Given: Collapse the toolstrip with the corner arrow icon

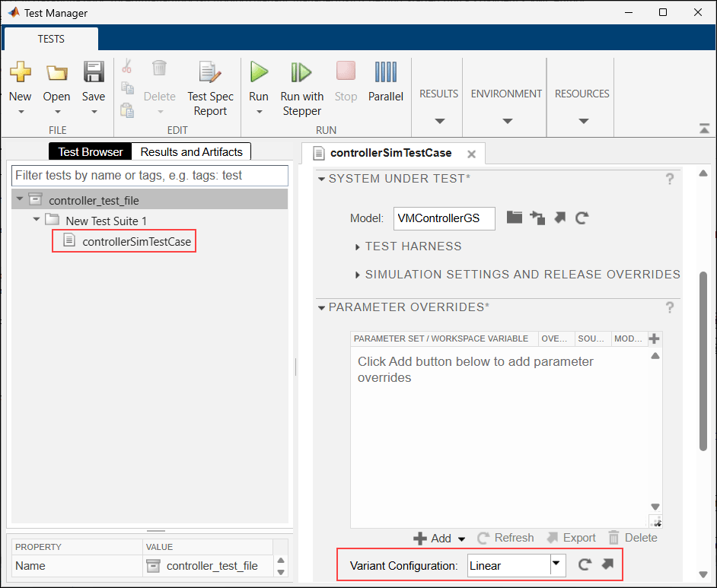Looking at the screenshot, I should [x=704, y=129].
